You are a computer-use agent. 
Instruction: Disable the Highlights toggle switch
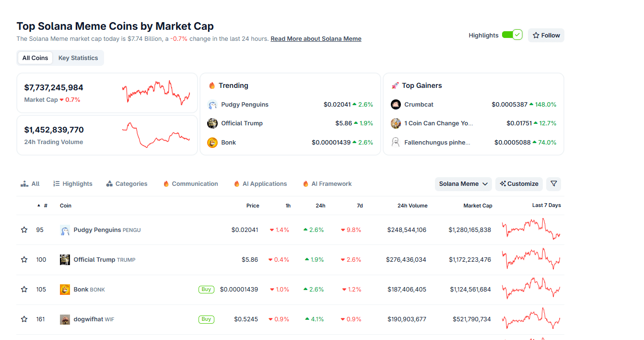pyautogui.click(x=512, y=35)
